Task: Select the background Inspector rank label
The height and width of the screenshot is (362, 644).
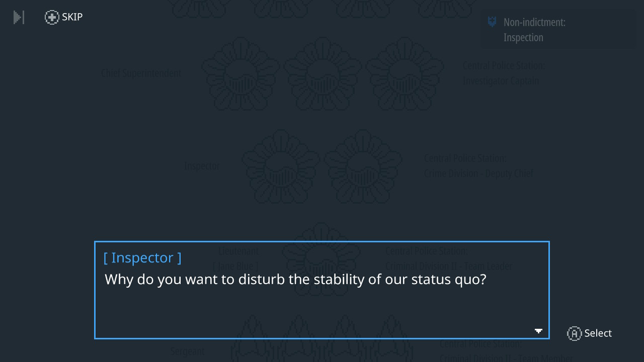Action: pyautogui.click(x=202, y=166)
